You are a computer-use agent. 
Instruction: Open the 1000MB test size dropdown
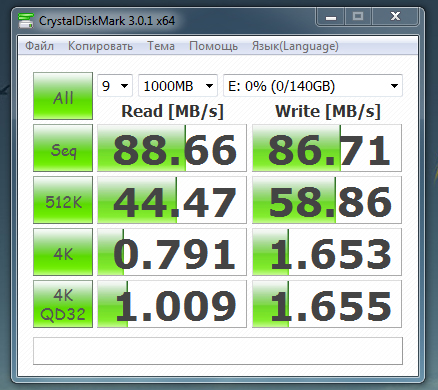[x=178, y=86]
